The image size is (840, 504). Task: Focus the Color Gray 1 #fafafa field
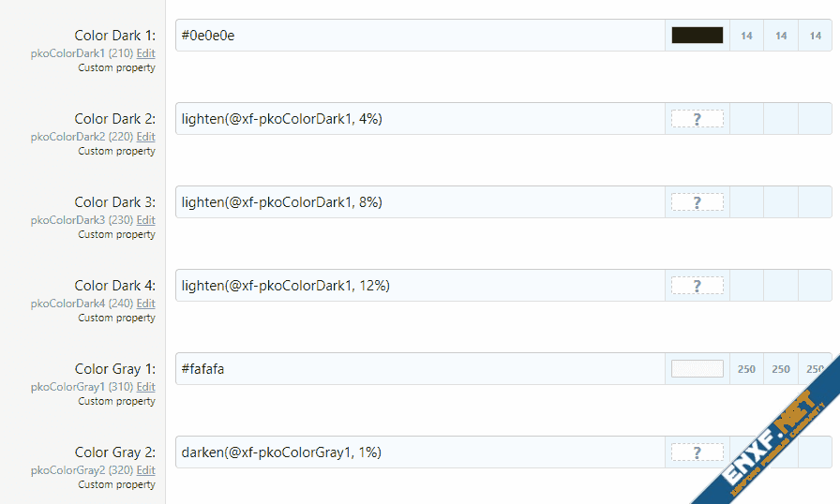(420, 369)
